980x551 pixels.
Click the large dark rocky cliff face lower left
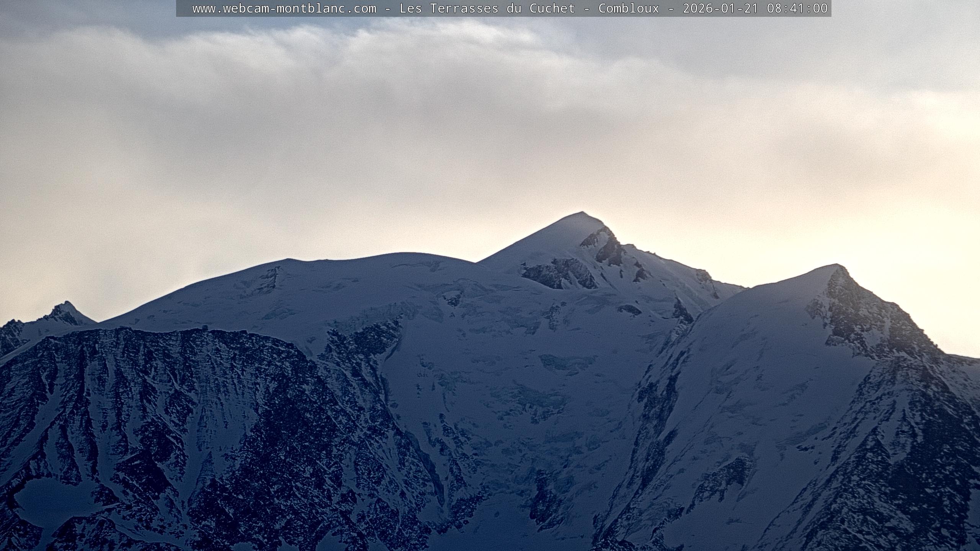[172, 402]
